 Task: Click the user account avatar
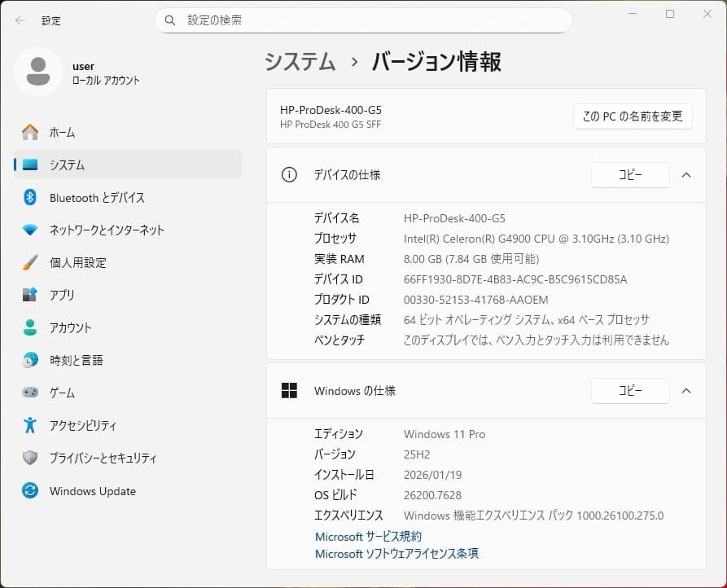click(37, 72)
